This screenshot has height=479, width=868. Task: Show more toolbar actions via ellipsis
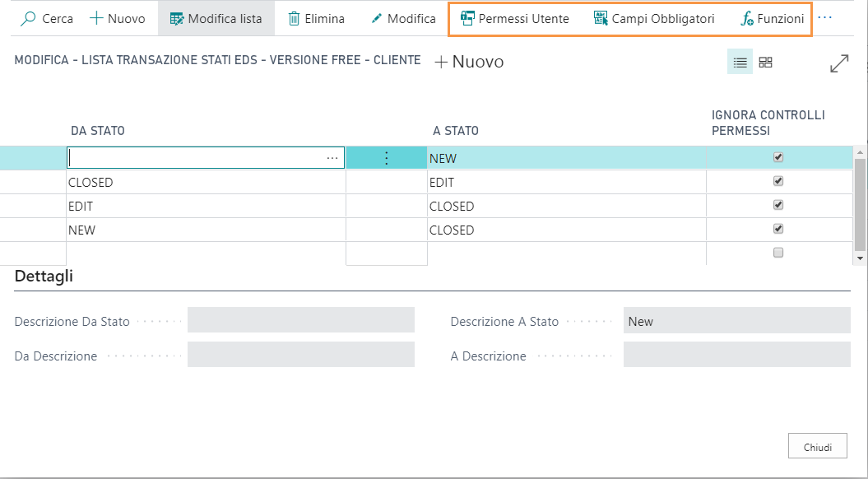824,19
